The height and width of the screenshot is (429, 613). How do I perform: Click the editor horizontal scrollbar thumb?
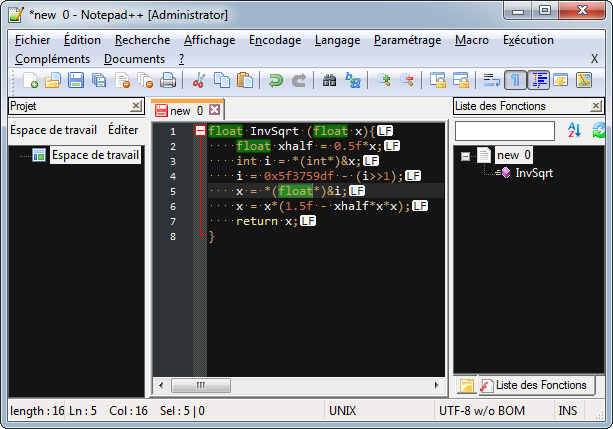pyautogui.click(x=200, y=385)
